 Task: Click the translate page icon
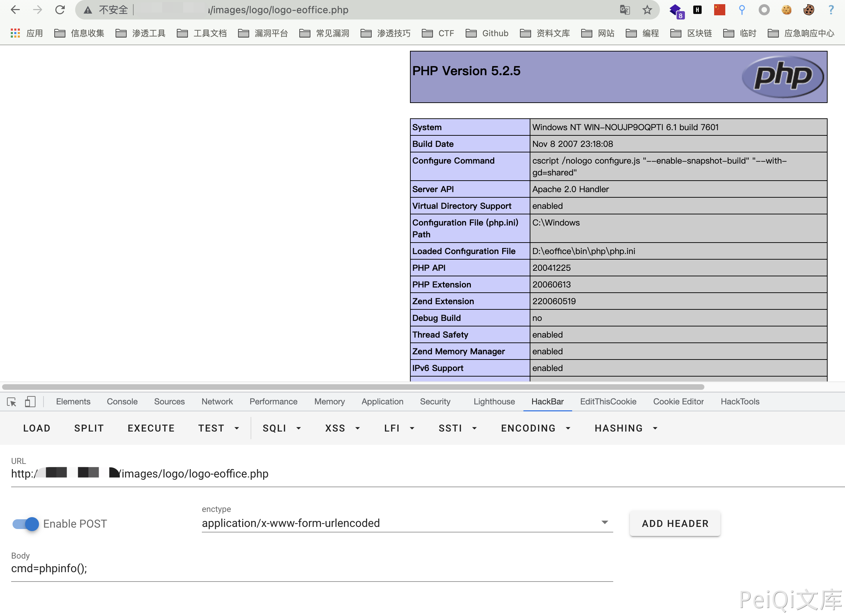(625, 10)
